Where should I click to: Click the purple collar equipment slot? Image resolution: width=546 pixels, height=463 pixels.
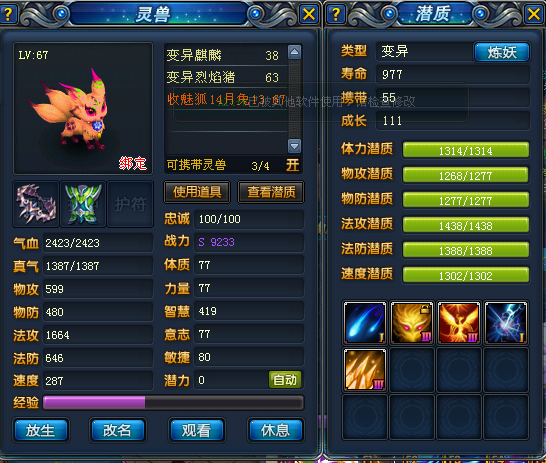click(x=36, y=204)
